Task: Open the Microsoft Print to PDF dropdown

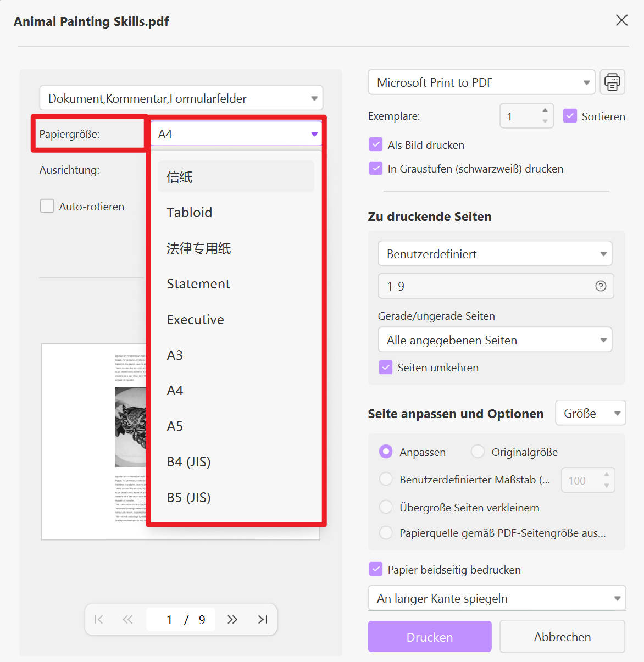Action: click(x=481, y=82)
